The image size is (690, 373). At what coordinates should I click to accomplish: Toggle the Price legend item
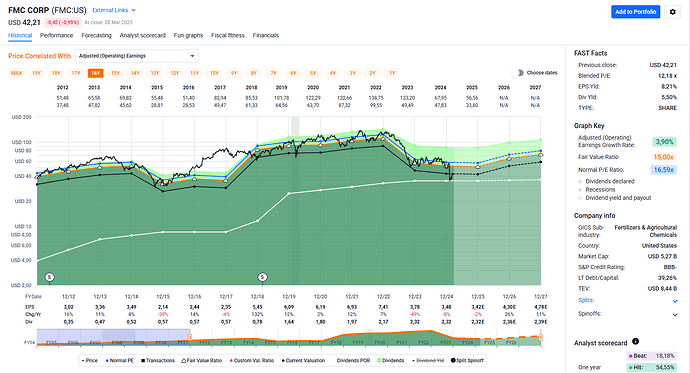point(90,360)
